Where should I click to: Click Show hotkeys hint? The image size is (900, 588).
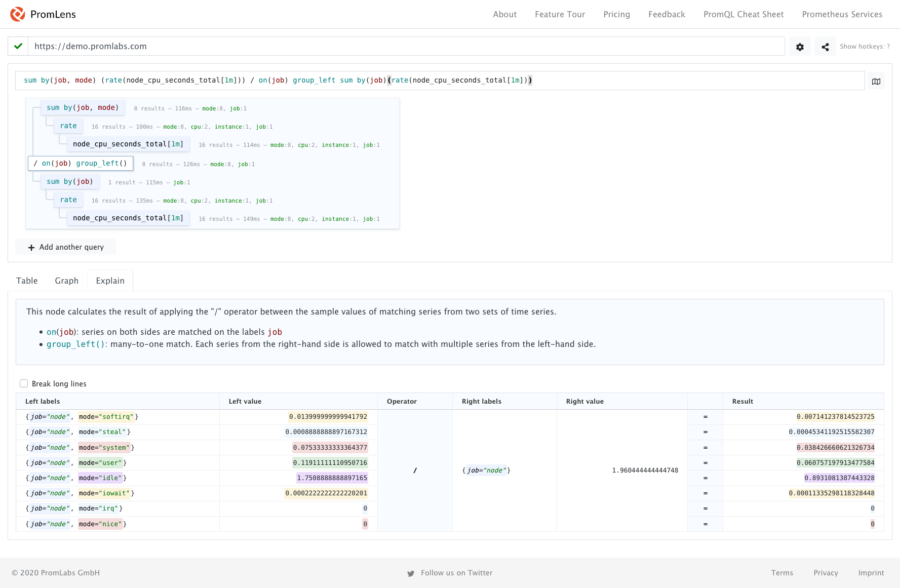[865, 47]
